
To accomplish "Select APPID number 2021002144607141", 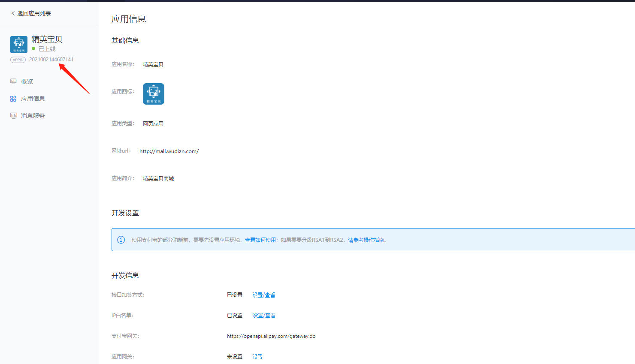I will coord(51,60).
